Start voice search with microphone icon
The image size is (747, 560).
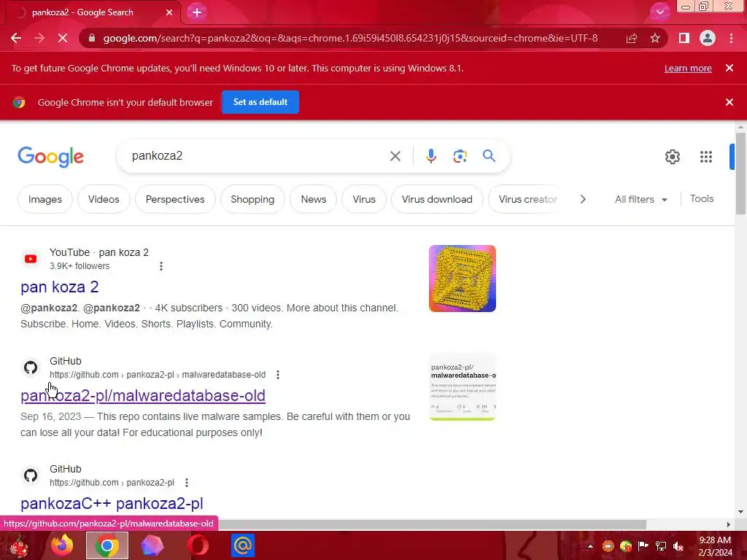[430, 156]
